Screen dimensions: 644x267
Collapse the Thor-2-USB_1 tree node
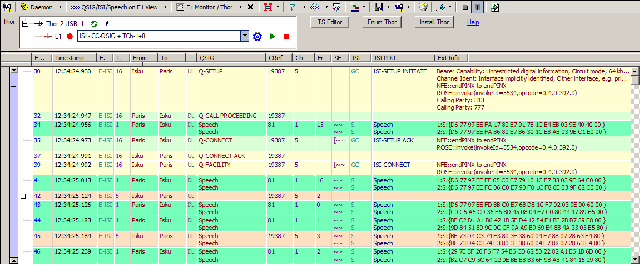(24, 24)
